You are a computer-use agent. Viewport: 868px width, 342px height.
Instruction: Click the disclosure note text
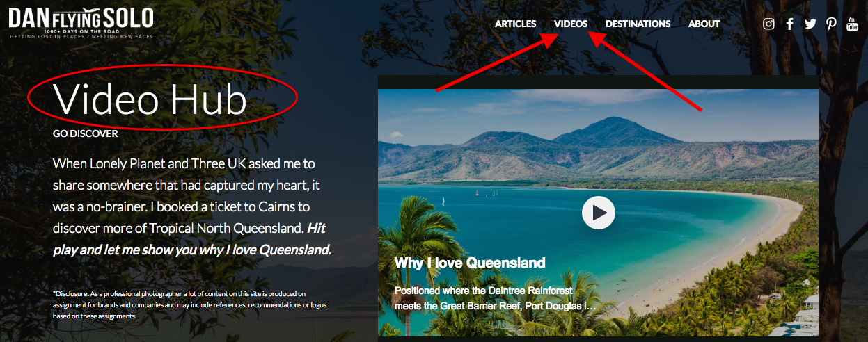coord(189,304)
